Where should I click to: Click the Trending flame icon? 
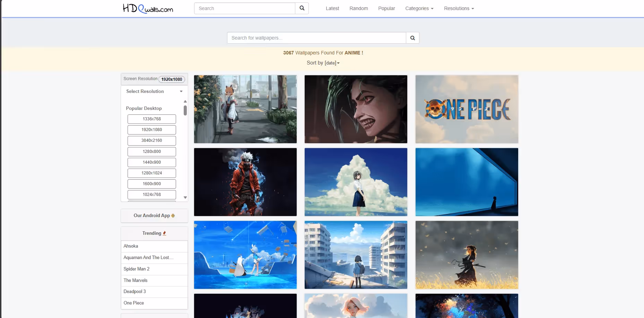165,233
